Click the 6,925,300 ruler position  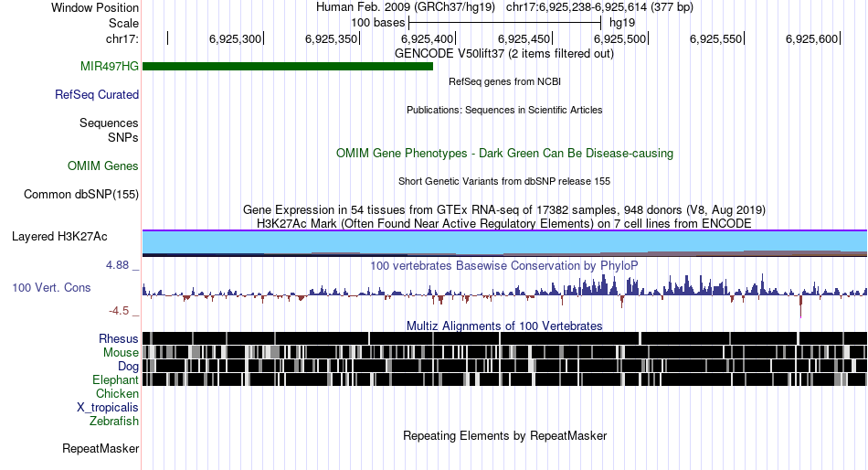point(235,38)
